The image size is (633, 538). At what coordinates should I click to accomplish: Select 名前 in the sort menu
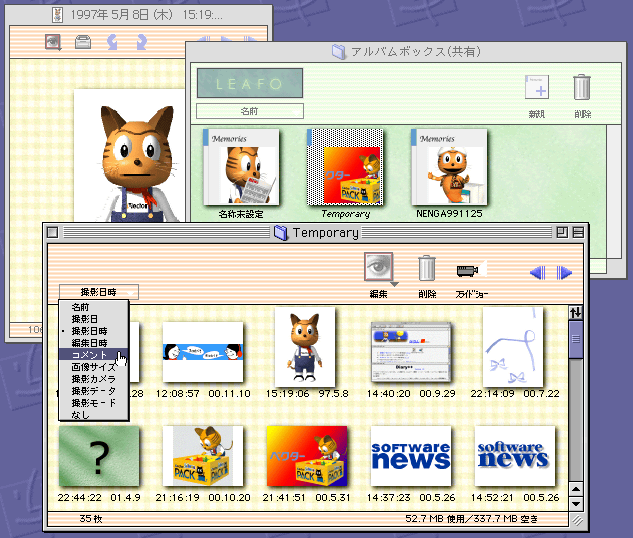pyautogui.click(x=94, y=307)
